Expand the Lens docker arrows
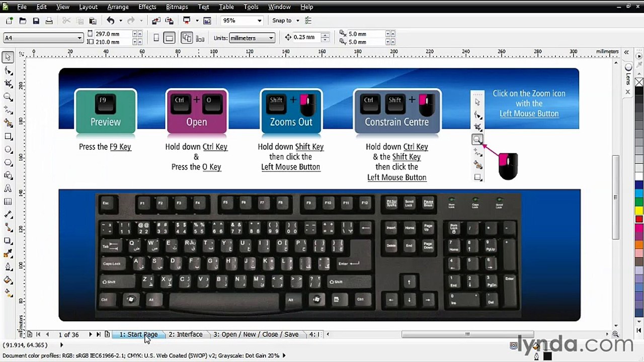The image size is (644, 362). (626, 52)
